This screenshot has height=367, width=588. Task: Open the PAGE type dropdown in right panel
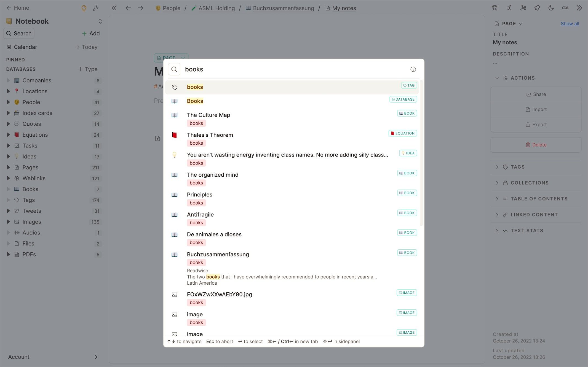click(508, 23)
